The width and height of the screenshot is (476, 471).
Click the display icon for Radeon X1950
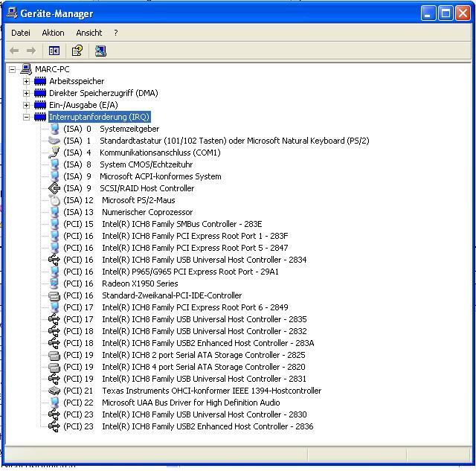tap(54, 283)
